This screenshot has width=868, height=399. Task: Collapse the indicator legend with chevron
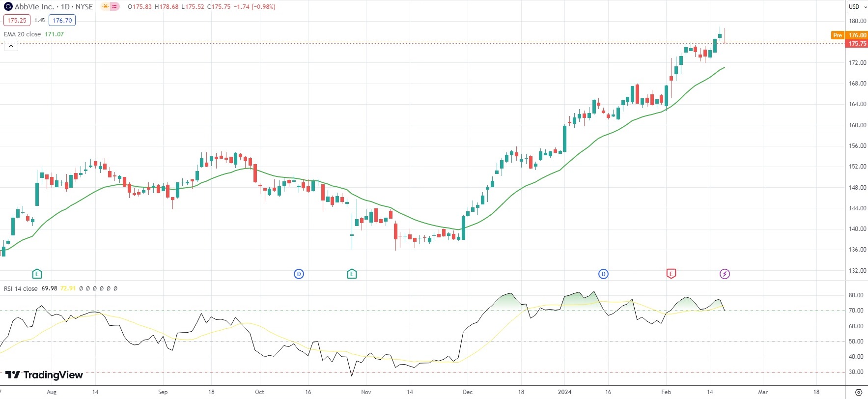click(x=11, y=46)
